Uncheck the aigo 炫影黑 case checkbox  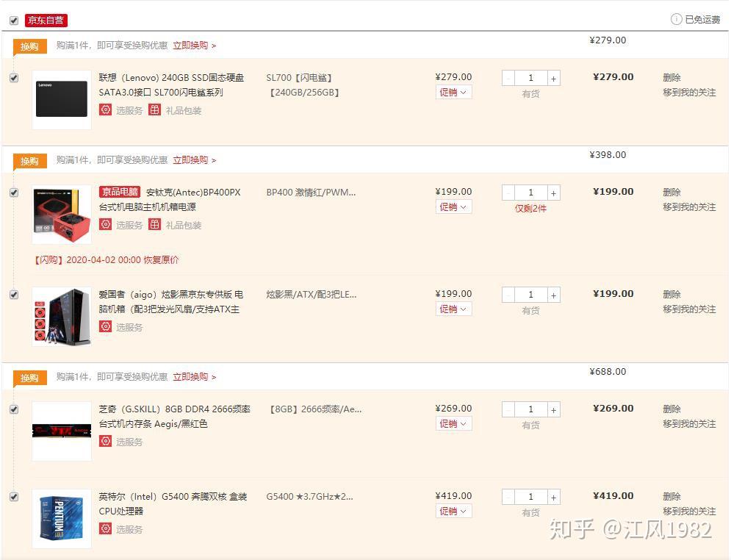coord(14,295)
